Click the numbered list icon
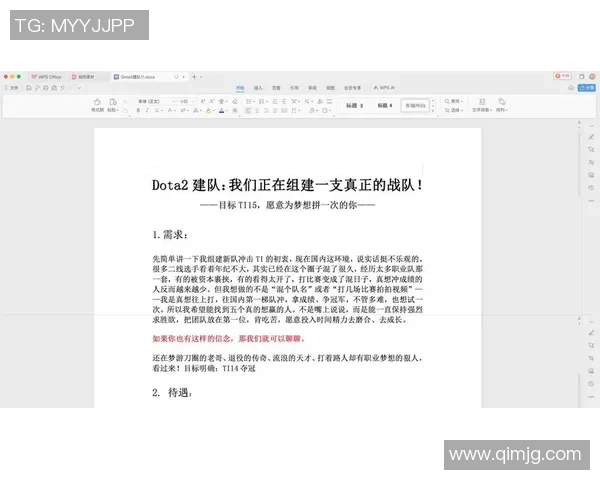 261,101
